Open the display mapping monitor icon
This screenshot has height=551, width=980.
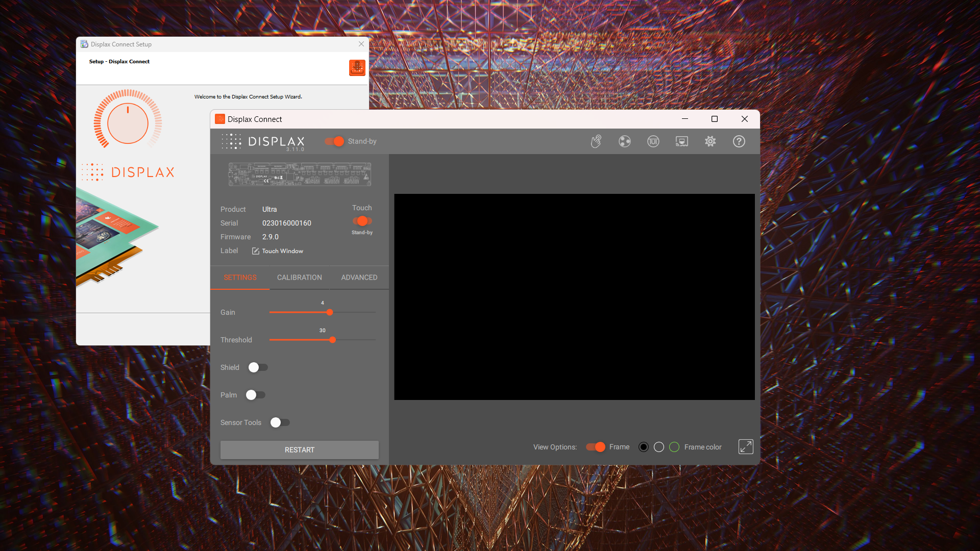click(681, 141)
